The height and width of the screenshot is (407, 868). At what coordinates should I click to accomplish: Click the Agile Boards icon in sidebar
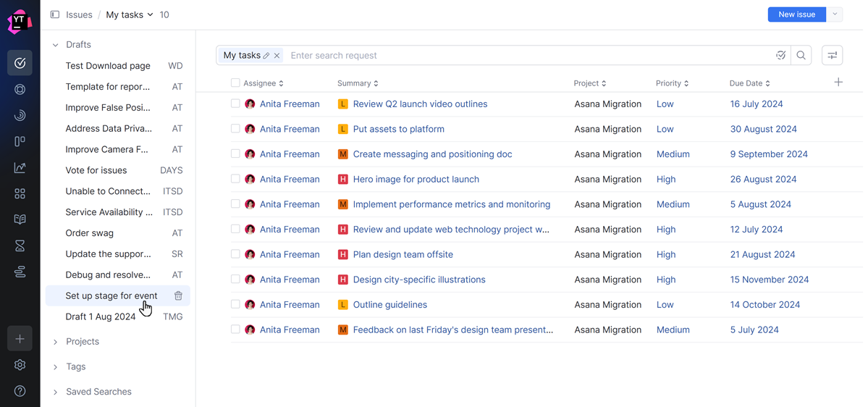[20, 141]
